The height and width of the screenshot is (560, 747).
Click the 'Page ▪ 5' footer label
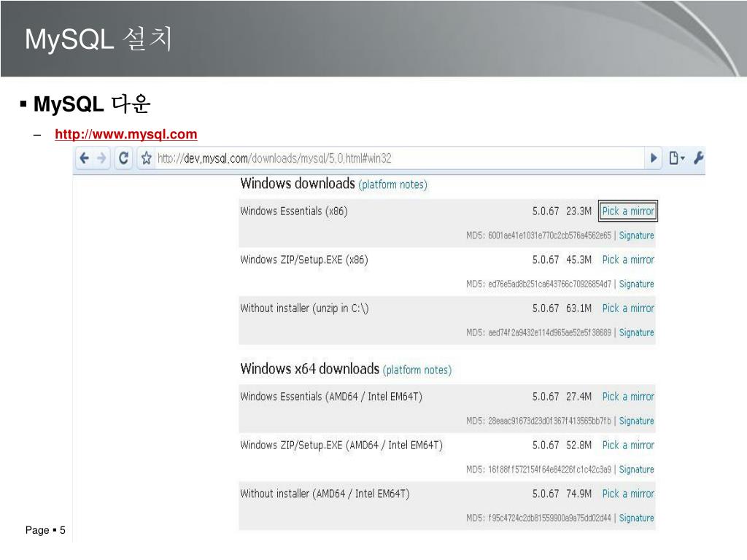45,530
